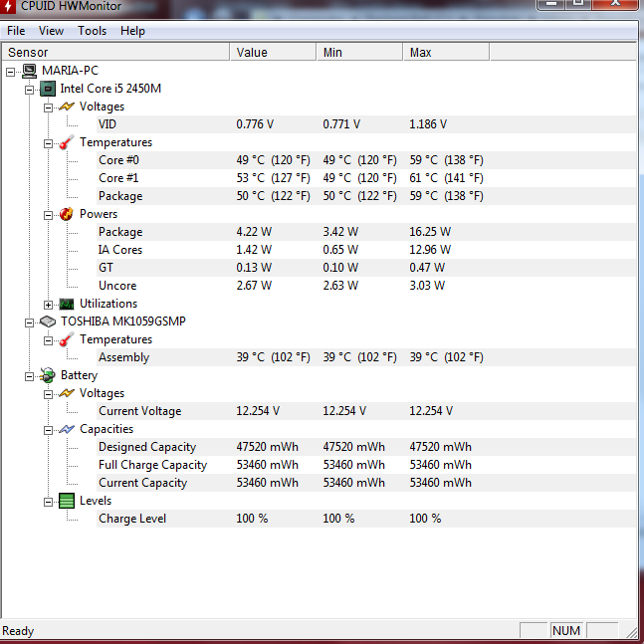Click the Capacities blue graph icon

(x=67, y=429)
